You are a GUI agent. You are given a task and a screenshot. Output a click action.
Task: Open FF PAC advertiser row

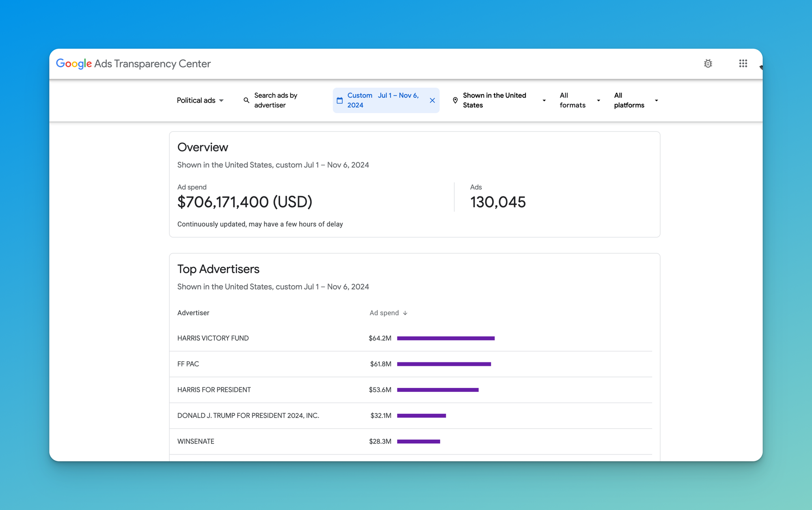click(x=188, y=364)
